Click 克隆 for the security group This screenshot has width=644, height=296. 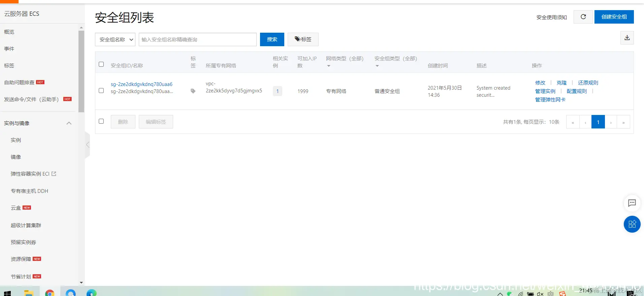point(561,83)
